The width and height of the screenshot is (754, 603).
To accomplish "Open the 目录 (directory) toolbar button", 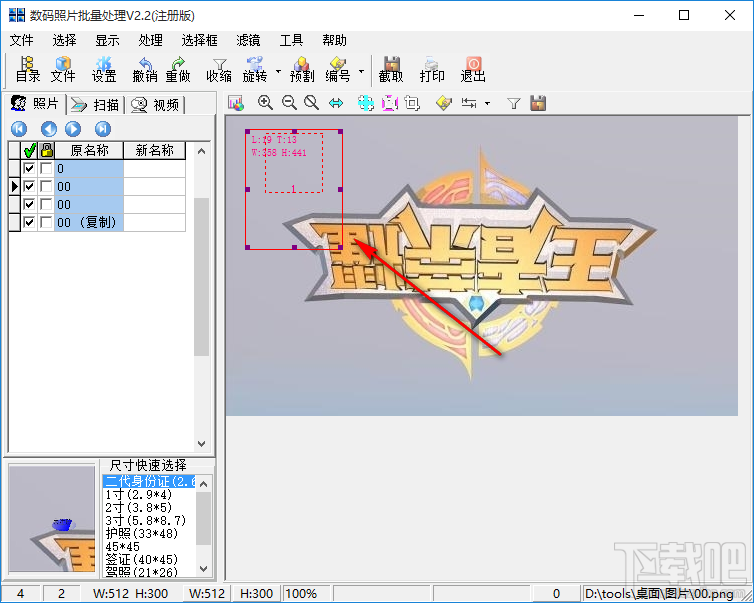I will [27, 69].
